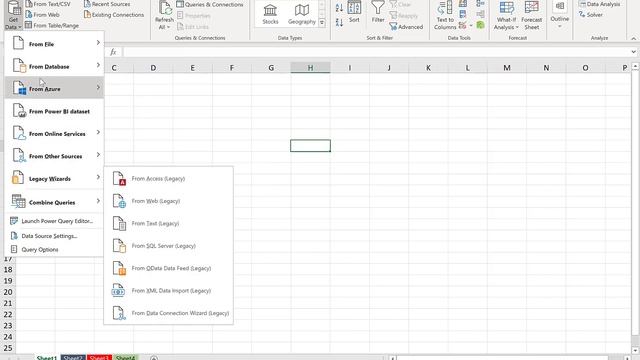The width and height of the screenshot is (640, 360).
Task: Choose From Access (Legacy)
Action: point(169,178)
